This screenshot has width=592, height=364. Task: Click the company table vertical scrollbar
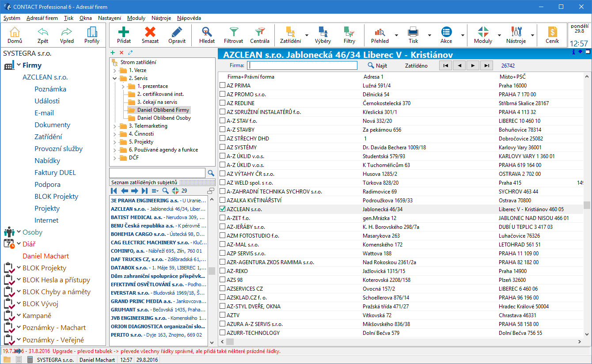[587, 205]
